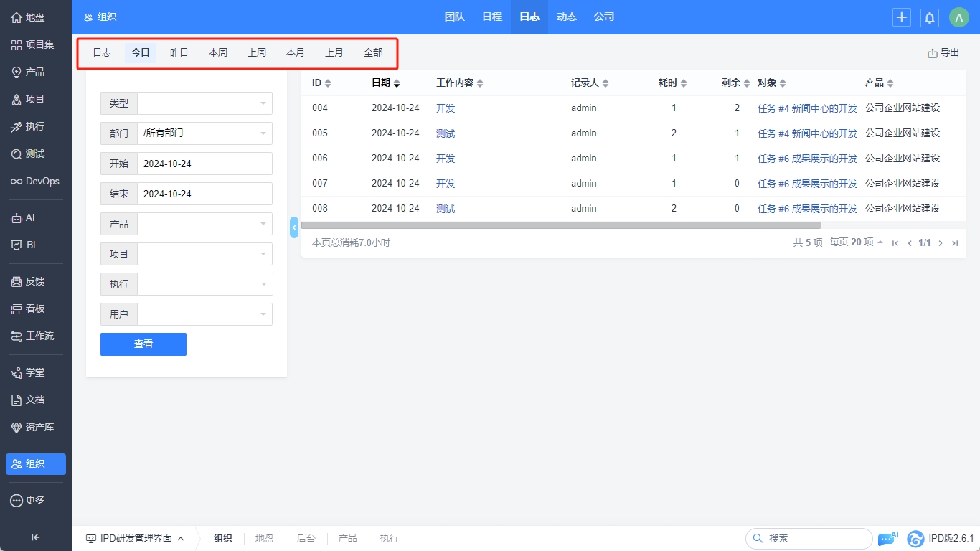Open the AI chat assistant icon
Screen dimensions: 980x551
tap(887, 539)
